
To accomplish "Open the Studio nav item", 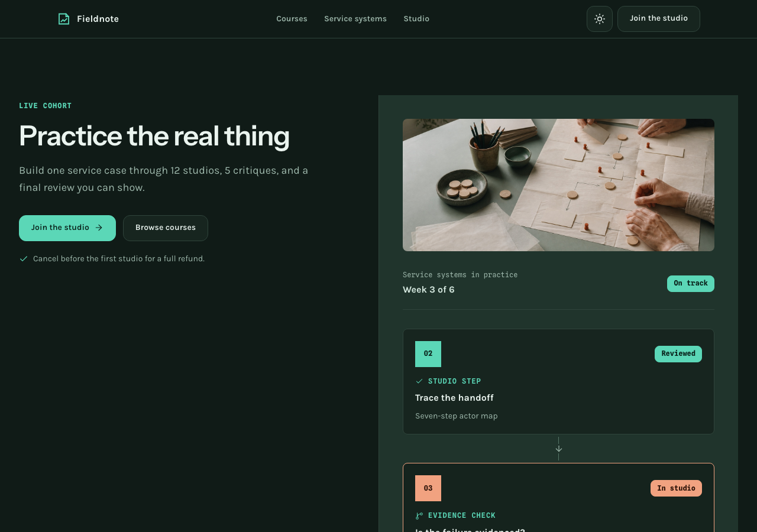I will tap(416, 19).
